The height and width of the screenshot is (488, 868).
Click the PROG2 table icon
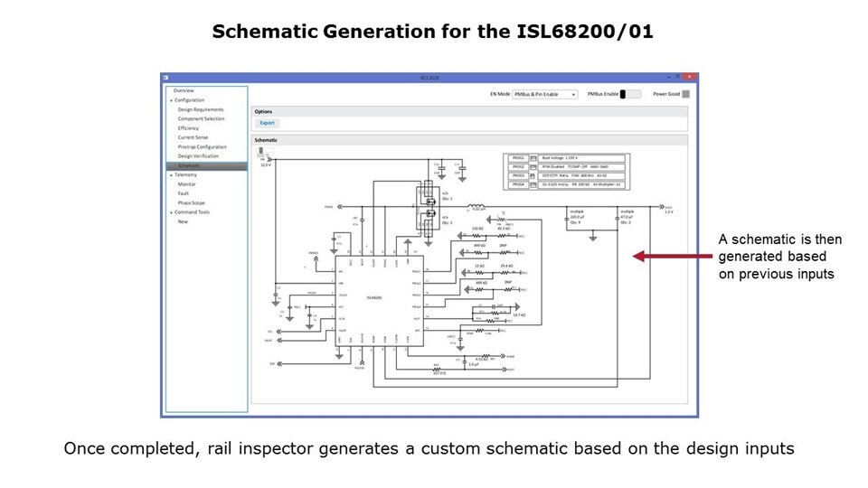click(533, 167)
